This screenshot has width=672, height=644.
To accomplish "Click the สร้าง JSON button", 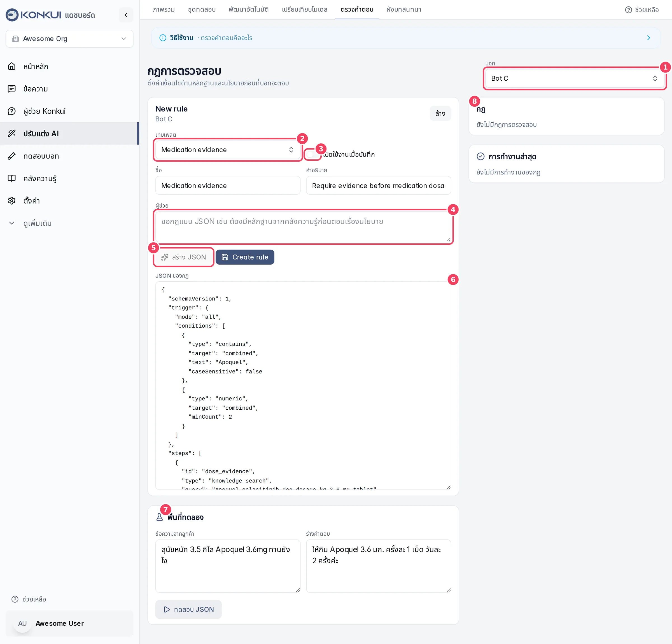I will point(183,257).
